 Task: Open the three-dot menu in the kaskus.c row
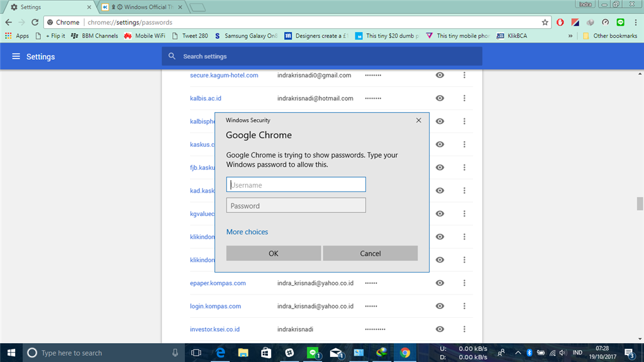click(465, 144)
